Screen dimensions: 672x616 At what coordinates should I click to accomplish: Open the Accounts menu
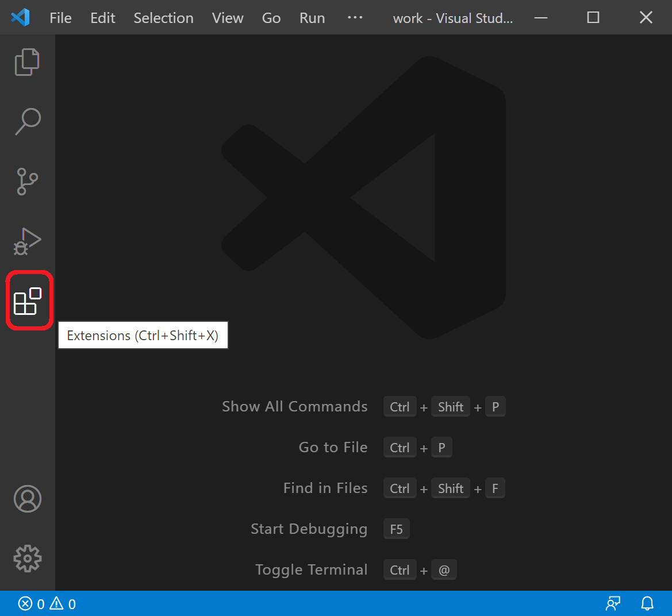coord(28,499)
